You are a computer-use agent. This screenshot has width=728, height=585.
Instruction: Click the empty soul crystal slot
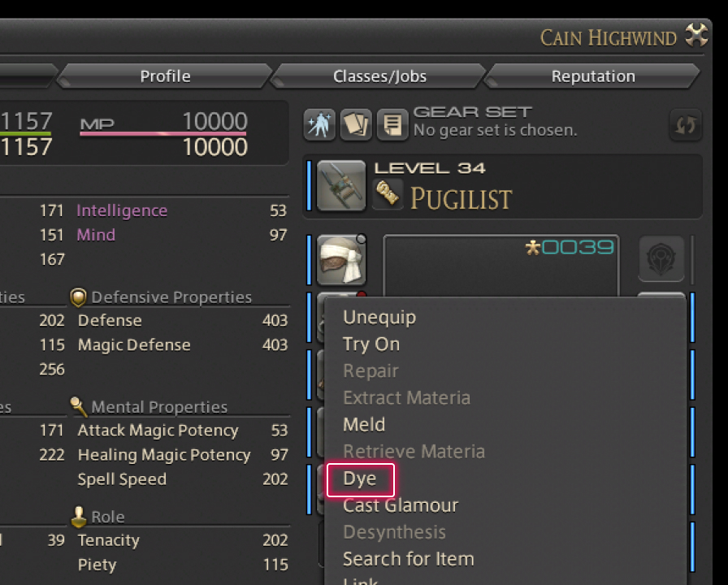661,260
